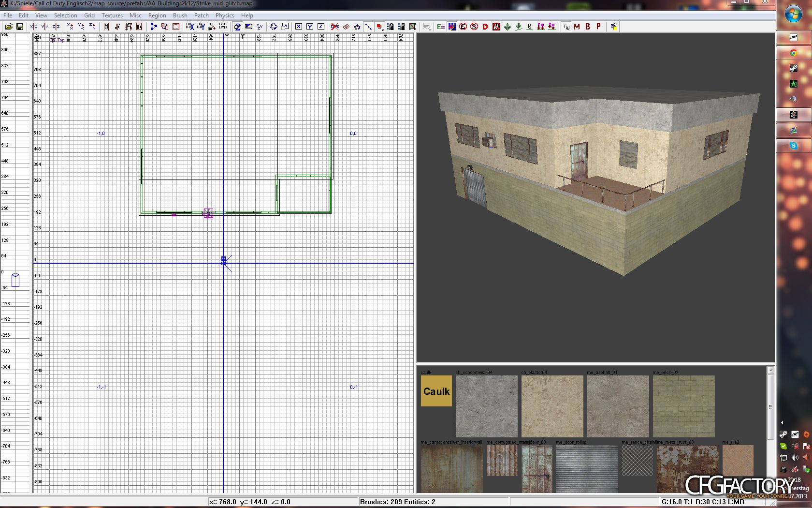Image resolution: width=812 pixels, height=508 pixels.
Task: Click the crossed-out cone icon in toolbar
Action: 335,27
